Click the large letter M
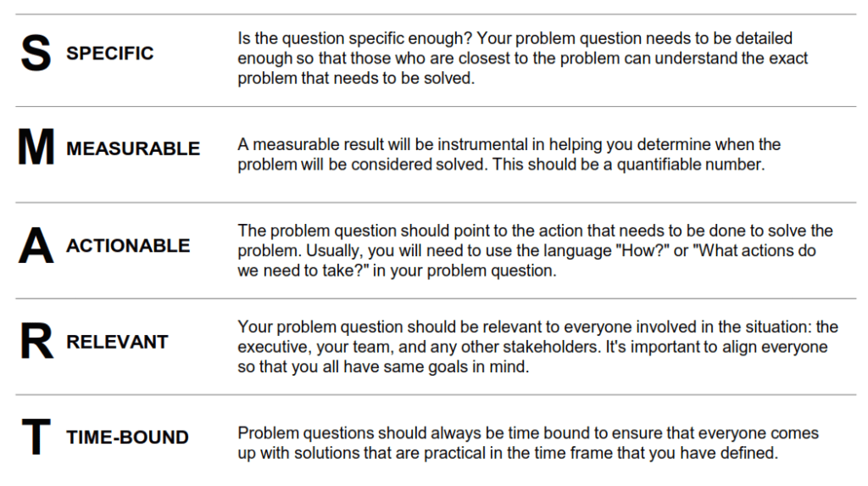Screen dimensions: 868x486 point(36,149)
